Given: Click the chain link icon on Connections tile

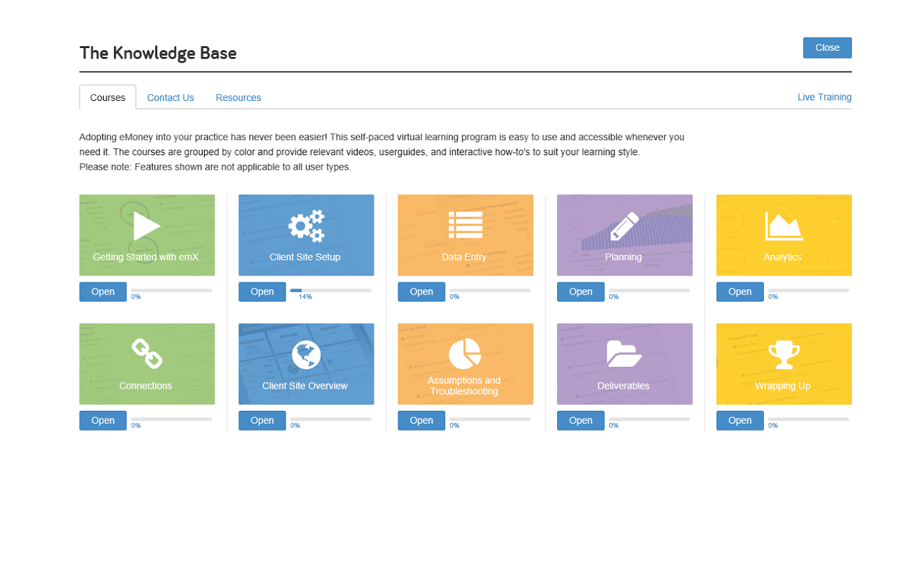Looking at the screenshot, I should 146,354.
